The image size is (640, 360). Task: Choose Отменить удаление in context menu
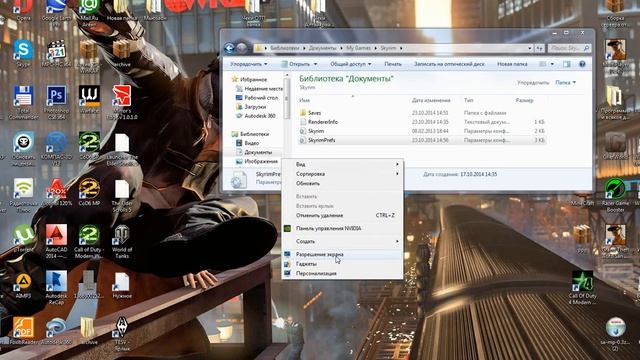(342, 216)
